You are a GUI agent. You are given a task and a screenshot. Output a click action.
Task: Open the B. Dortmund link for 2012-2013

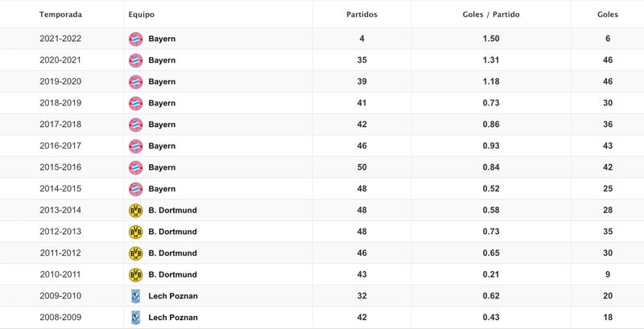(172, 232)
